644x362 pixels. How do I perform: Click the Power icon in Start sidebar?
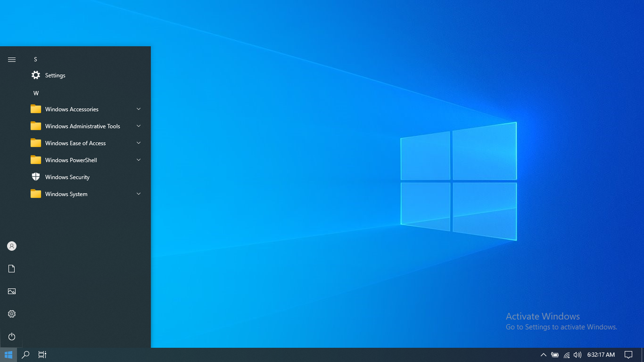tap(12, 336)
